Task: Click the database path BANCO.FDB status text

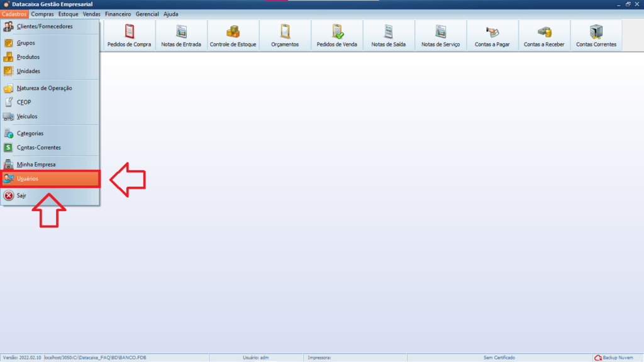Action: click(x=96, y=358)
